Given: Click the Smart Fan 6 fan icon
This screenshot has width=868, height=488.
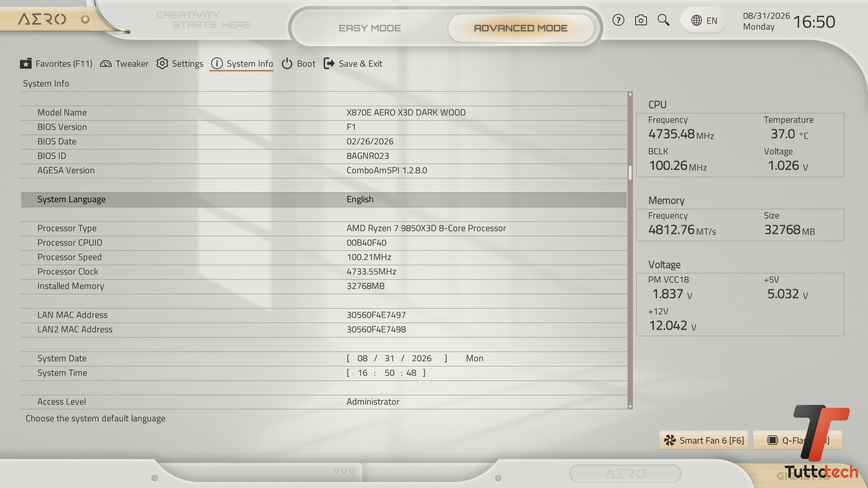Looking at the screenshot, I should pyautogui.click(x=670, y=440).
